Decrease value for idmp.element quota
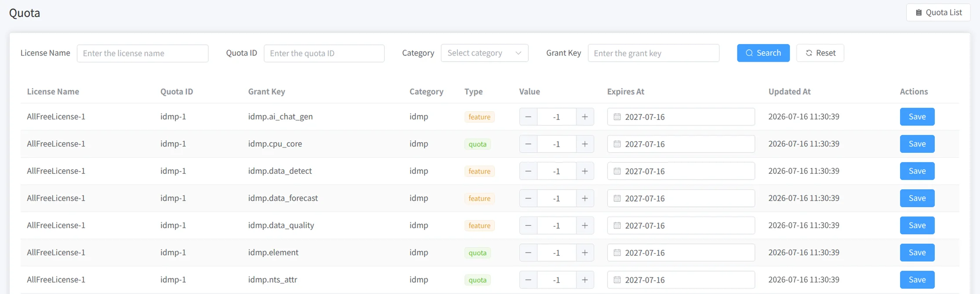The width and height of the screenshot is (980, 294). pos(528,253)
